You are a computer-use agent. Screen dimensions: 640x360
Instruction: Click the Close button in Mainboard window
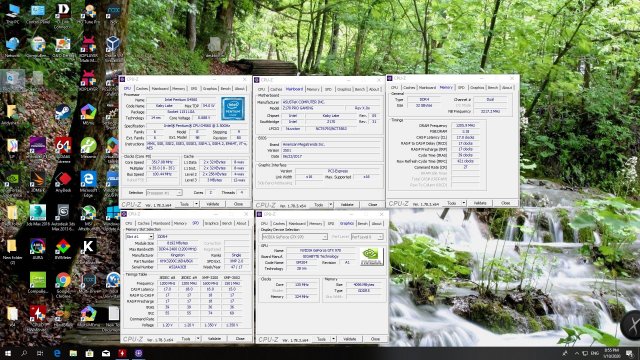tap(373, 204)
